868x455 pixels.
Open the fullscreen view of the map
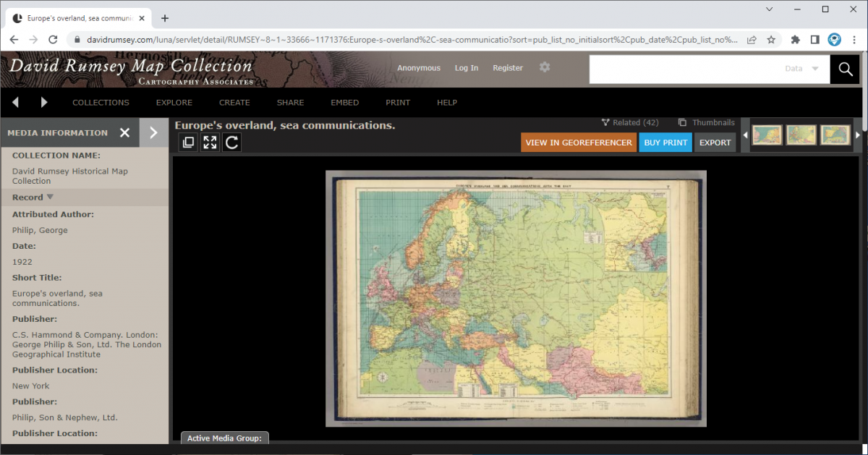210,142
